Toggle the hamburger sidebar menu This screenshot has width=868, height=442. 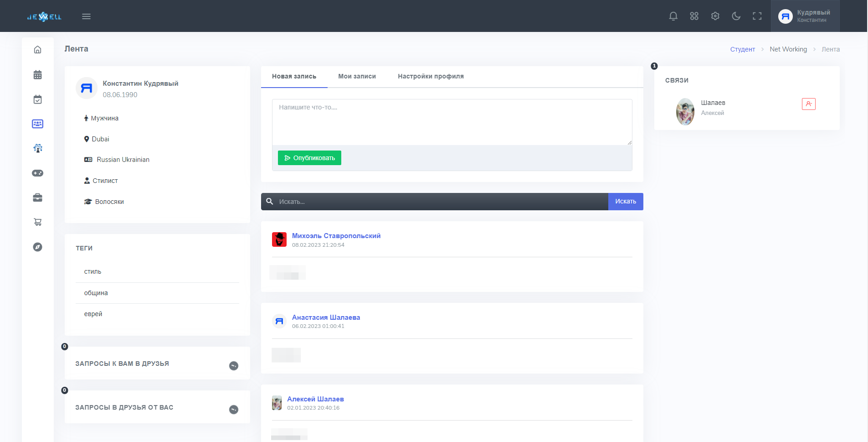[x=86, y=16]
